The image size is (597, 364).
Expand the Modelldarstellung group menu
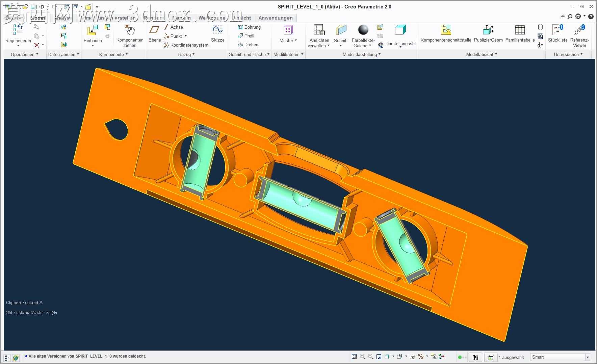tap(362, 54)
